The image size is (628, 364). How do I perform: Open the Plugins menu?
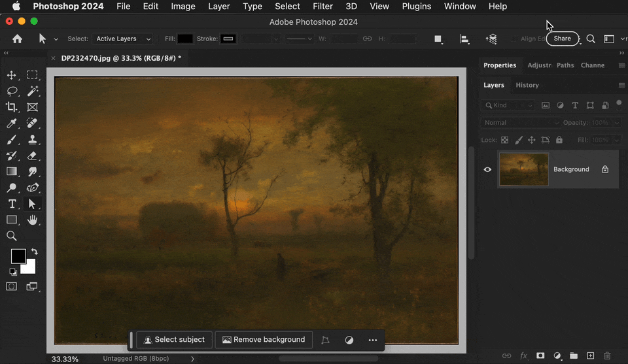pyautogui.click(x=417, y=7)
